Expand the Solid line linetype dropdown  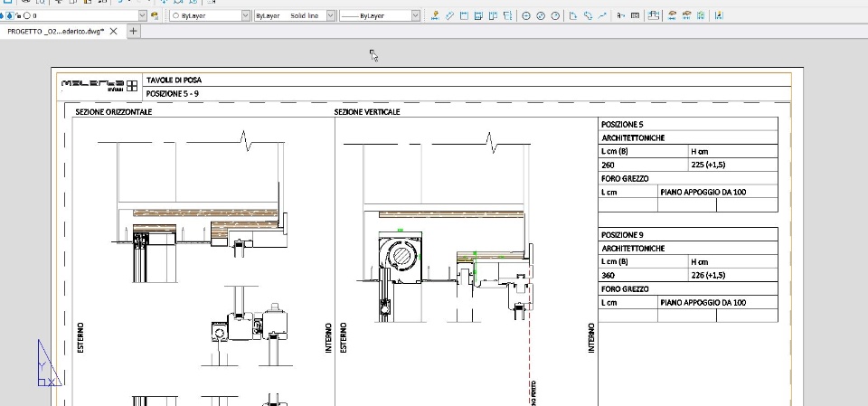click(331, 15)
